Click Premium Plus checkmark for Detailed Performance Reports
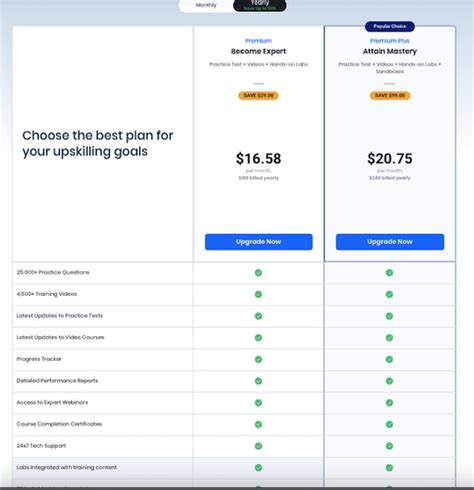This screenshot has height=490, width=474. click(389, 381)
